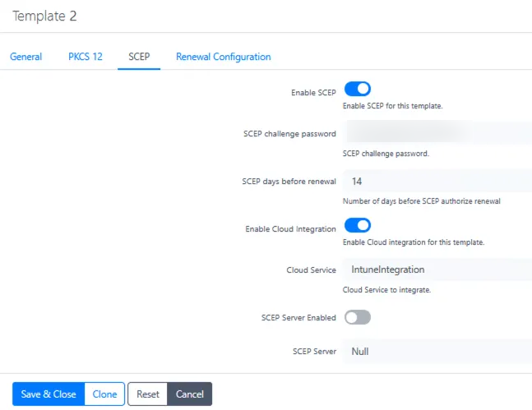Click the Template 2 page heading
This screenshot has height=410, width=532.
point(49,16)
